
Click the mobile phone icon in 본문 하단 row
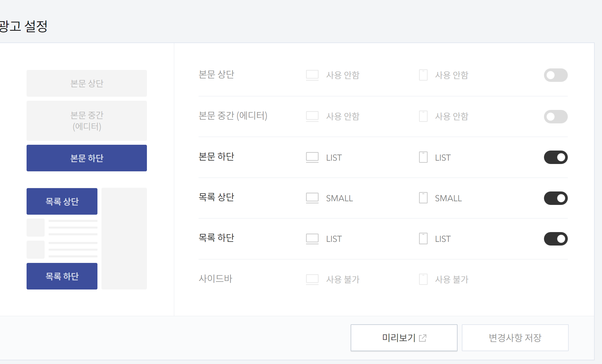point(423,157)
